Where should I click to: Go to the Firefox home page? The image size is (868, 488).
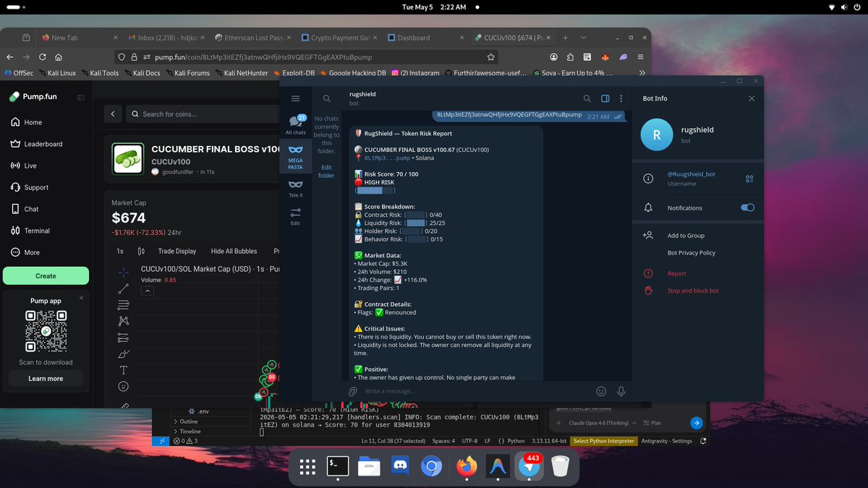point(60,56)
